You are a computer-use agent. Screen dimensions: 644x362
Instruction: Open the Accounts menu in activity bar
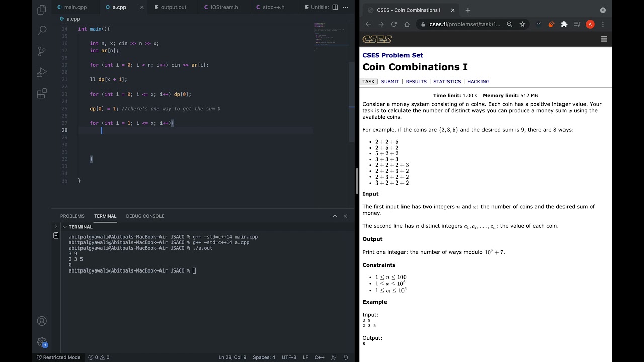click(42, 321)
